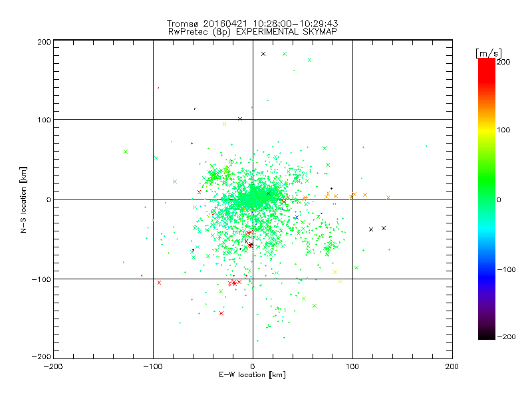Viewport: 532px width, 399px height.
Task: Click the 0 label beside the color bar
Action: pyautogui.click(x=499, y=200)
